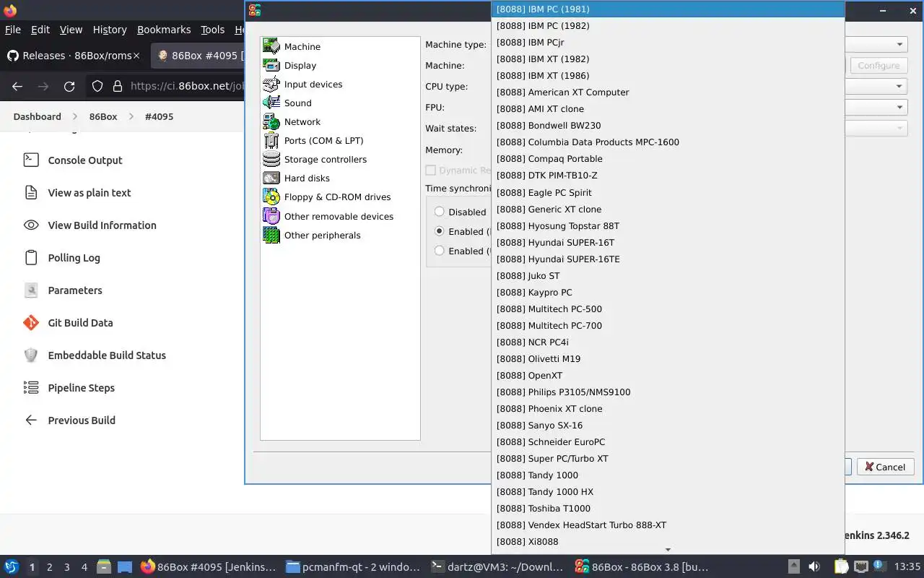Choose [8088] Tandy 1000 HX from list
924x578 pixels.
pyautogui.click(x=668, y=491)
